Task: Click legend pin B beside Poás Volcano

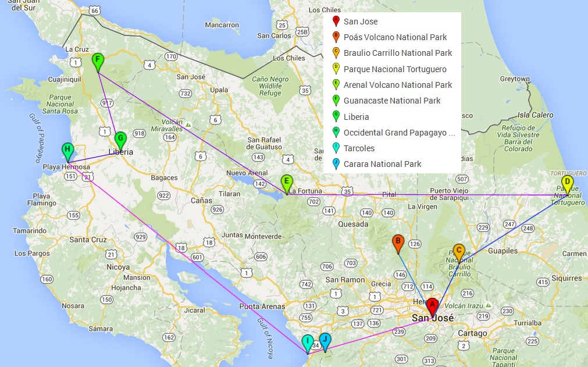Action: coord(336,37)
